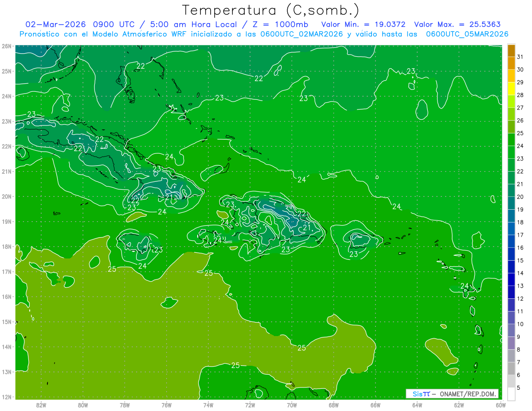The image size is (532, 411).
Task: Click the 72W longitude axis label
Action: coord(250,404)
